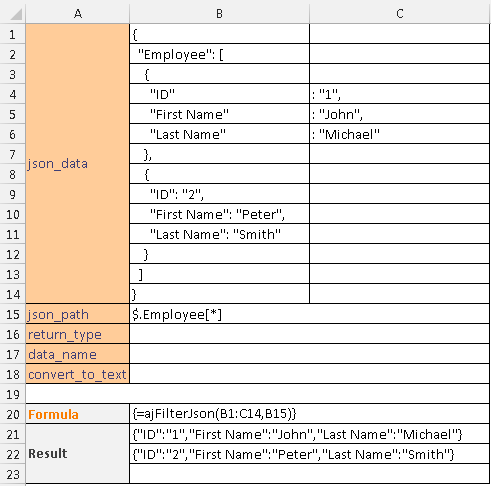Viewport: 491px width, 486px height.
Task: Select the bold Result label cell
Action: click(77, 453)
